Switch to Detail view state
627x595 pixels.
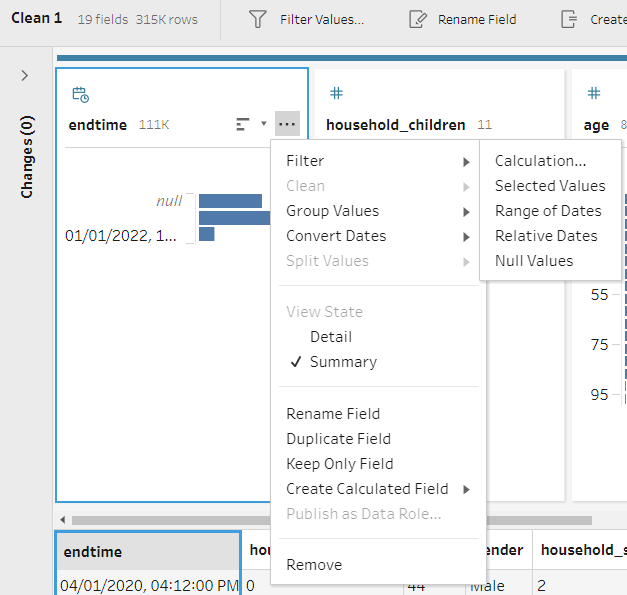click(330, 337)
